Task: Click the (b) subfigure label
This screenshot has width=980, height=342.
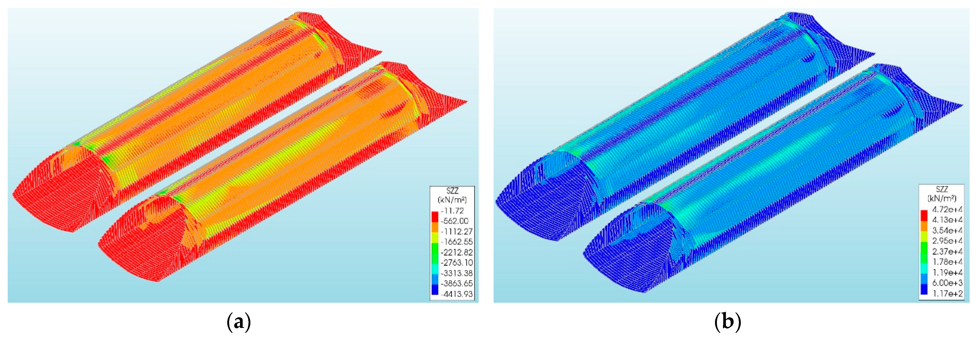Action: pos(727,322)
